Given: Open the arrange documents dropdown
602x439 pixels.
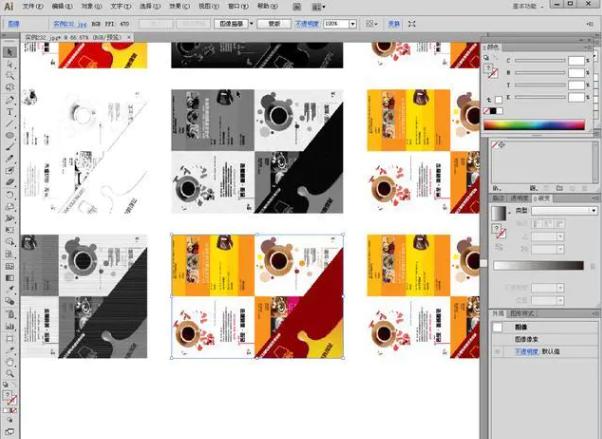Looking at the screenshot, I should 318,7.
